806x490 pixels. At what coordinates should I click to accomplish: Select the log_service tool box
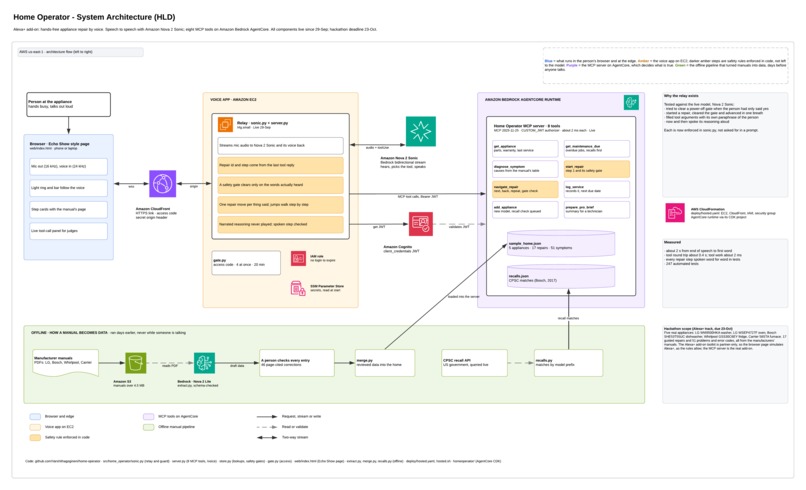pos(597,189)
